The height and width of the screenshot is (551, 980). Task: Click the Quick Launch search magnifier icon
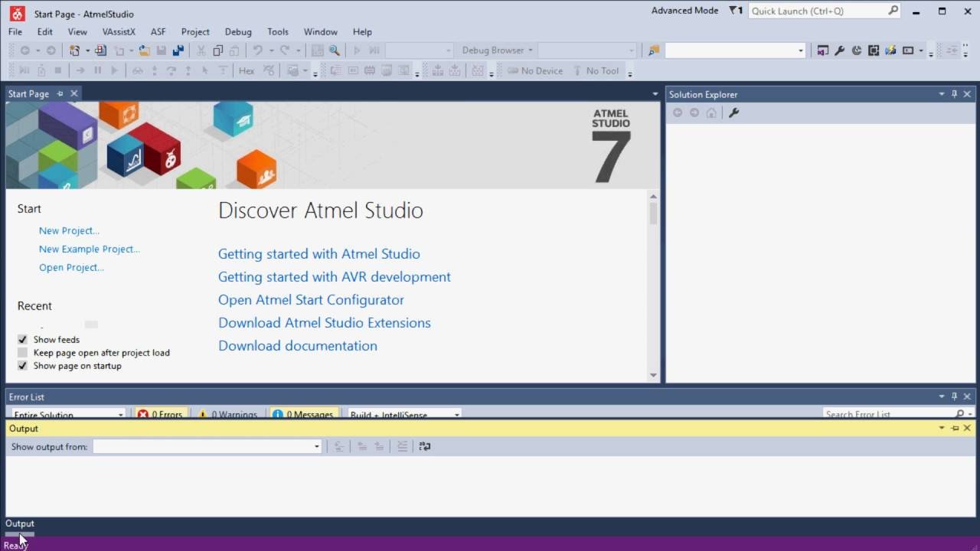[x=893, y=11]
